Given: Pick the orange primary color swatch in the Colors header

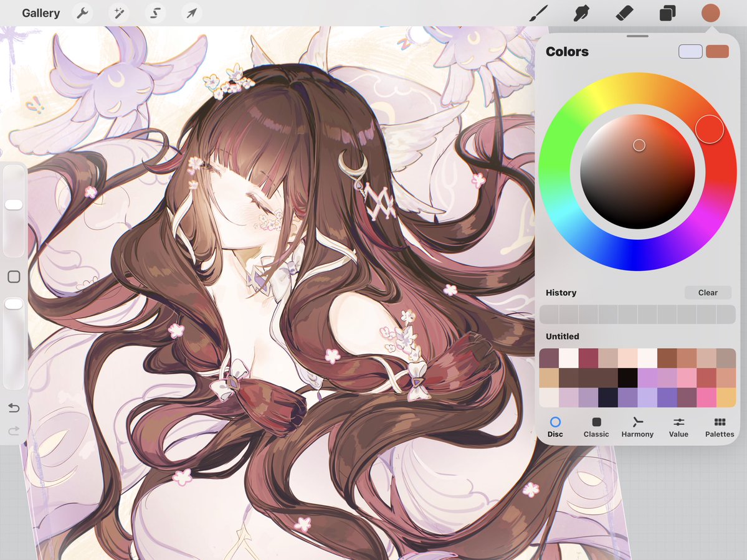Looking at the screenshot, I should 717,52.
